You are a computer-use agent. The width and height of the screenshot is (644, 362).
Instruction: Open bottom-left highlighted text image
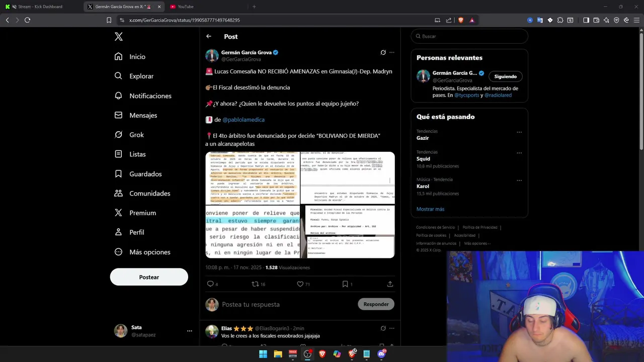click(253, 232)
